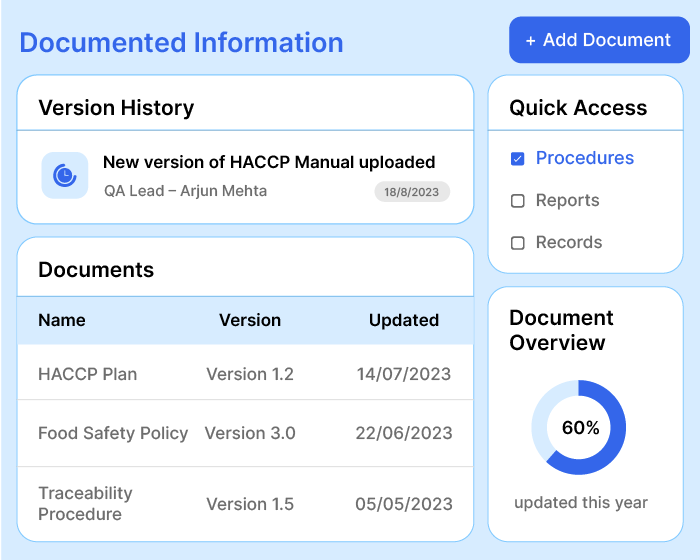Open the Procedures quick access link
Screen dimensions: 700x560
point(584,158)
